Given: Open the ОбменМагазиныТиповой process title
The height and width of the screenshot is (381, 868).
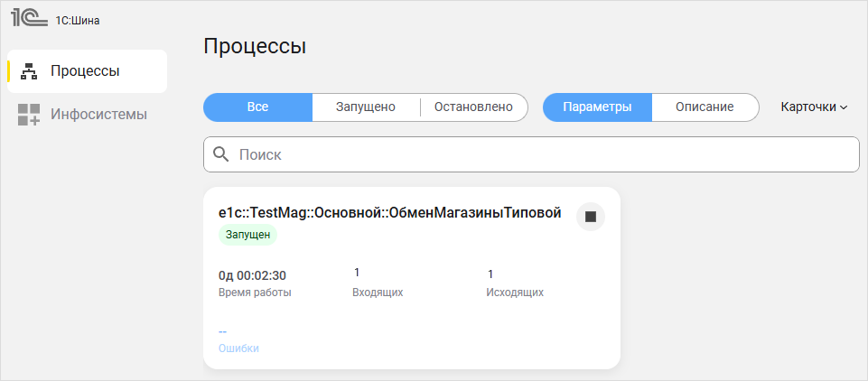Looking at the screenshot, I should (390, 213).
